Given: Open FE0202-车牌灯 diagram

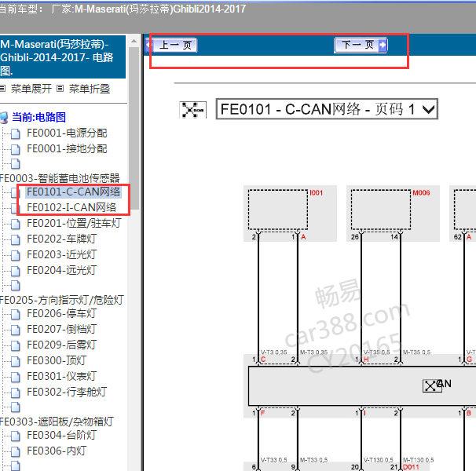Looking at the screenshot, I should coord(61,239).
